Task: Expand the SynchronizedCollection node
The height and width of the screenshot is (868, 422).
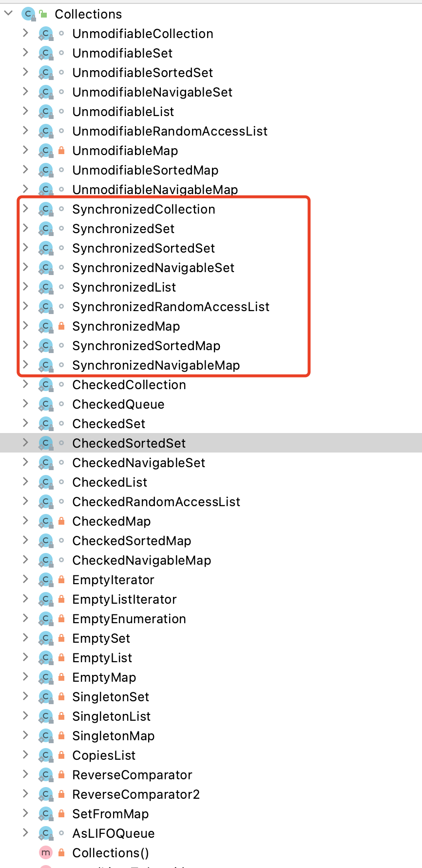Action: point(25,209)
